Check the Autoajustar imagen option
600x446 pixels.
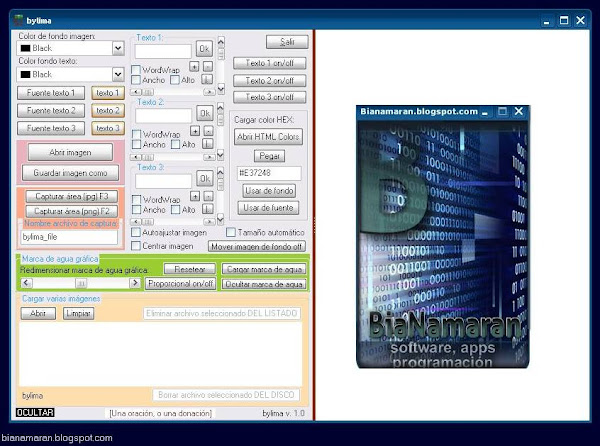point(136,232)
